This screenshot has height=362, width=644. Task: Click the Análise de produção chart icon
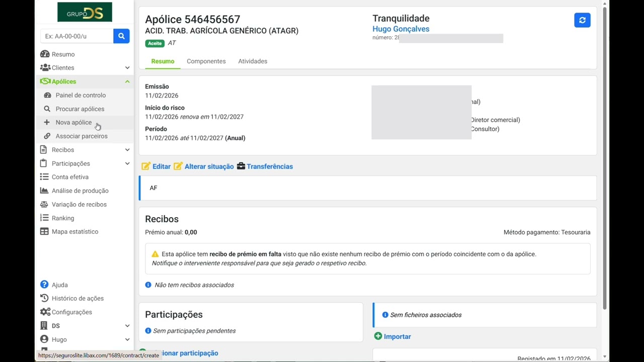click(44, 191)
